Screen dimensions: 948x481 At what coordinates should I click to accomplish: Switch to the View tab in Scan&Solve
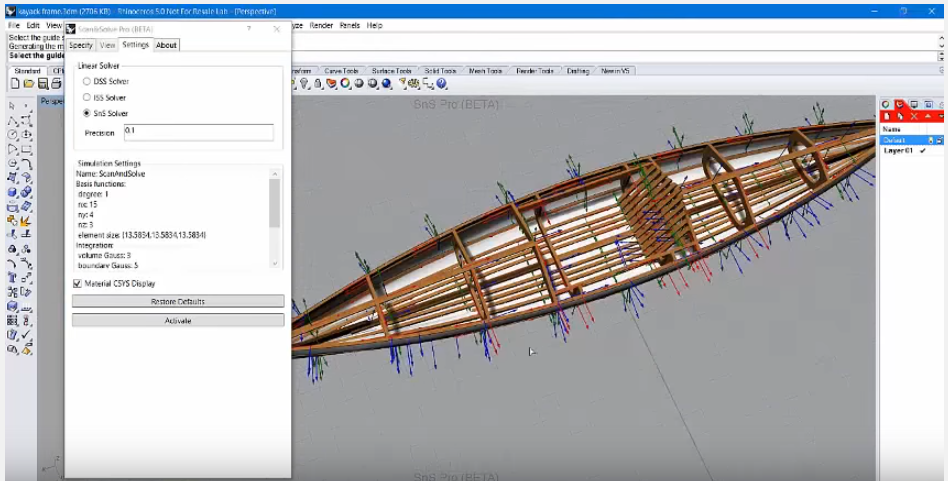click(x=107, y=45)
